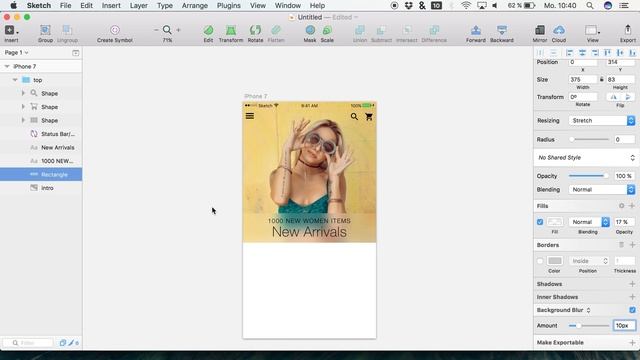Open the Insert tool in toolbar

click(11, 33)
